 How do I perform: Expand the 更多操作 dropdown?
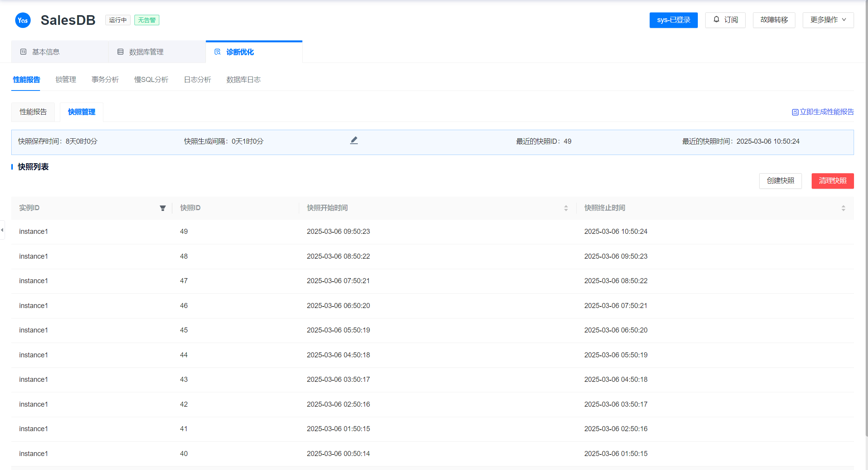pyautogui.click(x=828, y=20)
